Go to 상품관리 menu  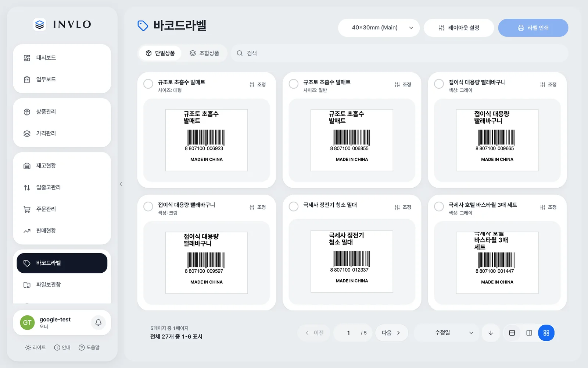click(x=62, y=112)
